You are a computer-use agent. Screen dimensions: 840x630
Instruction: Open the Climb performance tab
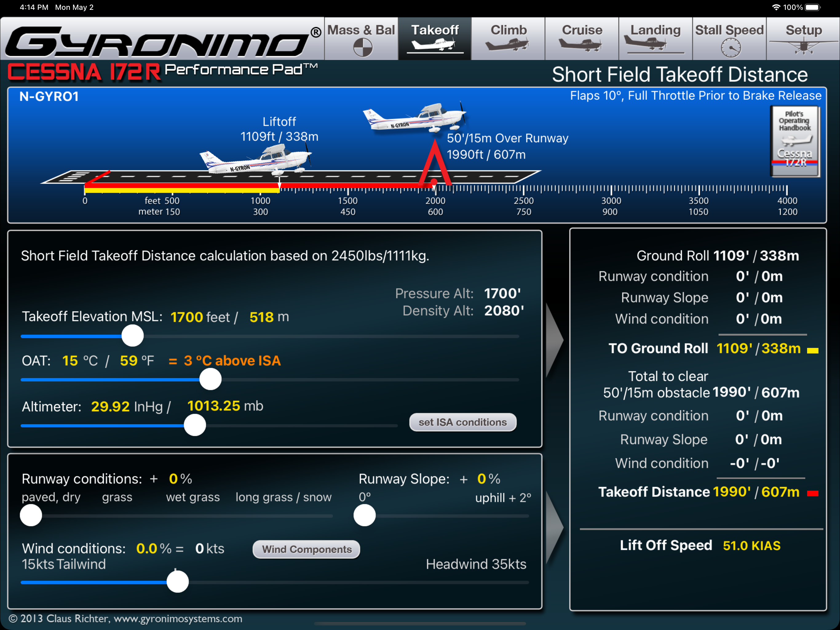point(508,39)
